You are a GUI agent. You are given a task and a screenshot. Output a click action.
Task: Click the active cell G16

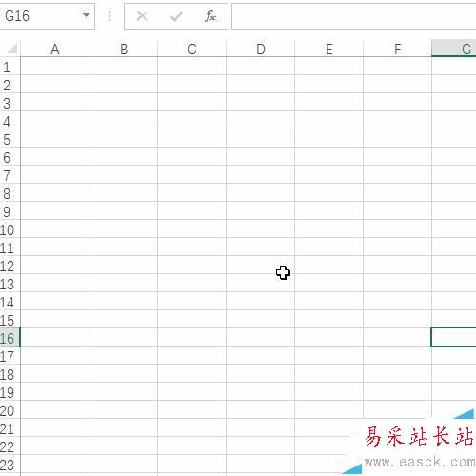coord(454,337)
